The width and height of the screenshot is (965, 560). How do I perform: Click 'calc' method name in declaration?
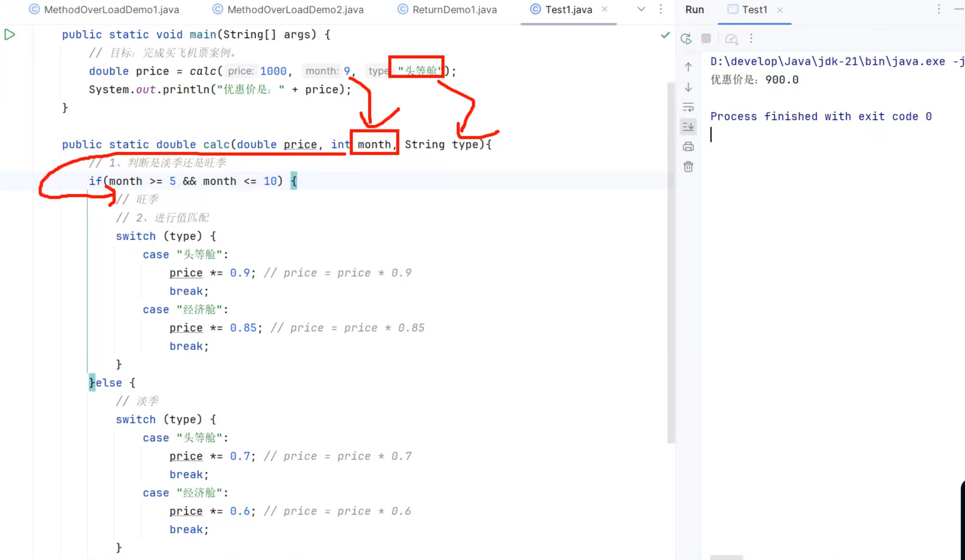pos(216,145)
